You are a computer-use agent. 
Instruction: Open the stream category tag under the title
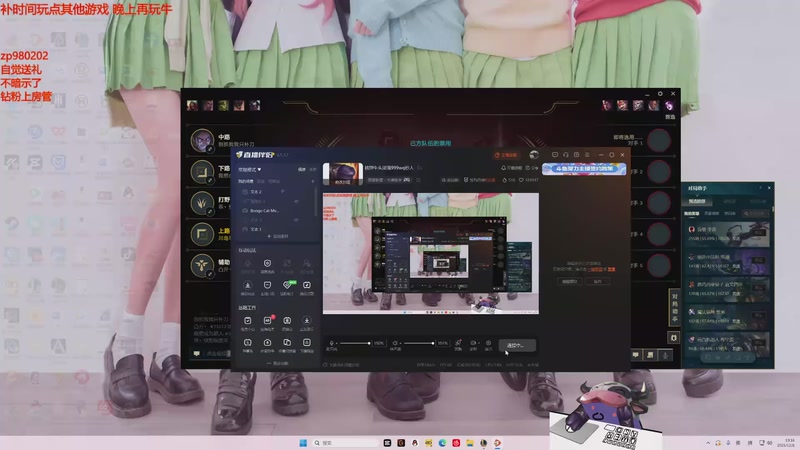coord(389,180)
